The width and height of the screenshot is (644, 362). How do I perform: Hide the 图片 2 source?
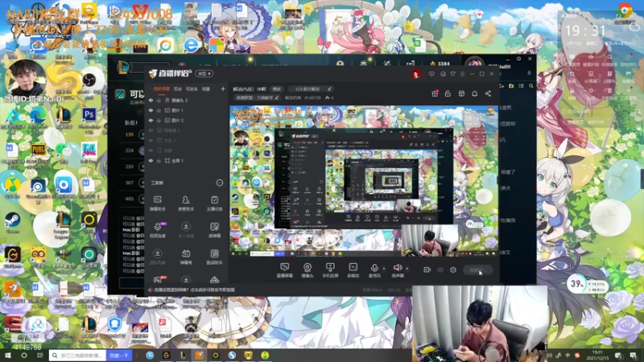pos(151,120)
